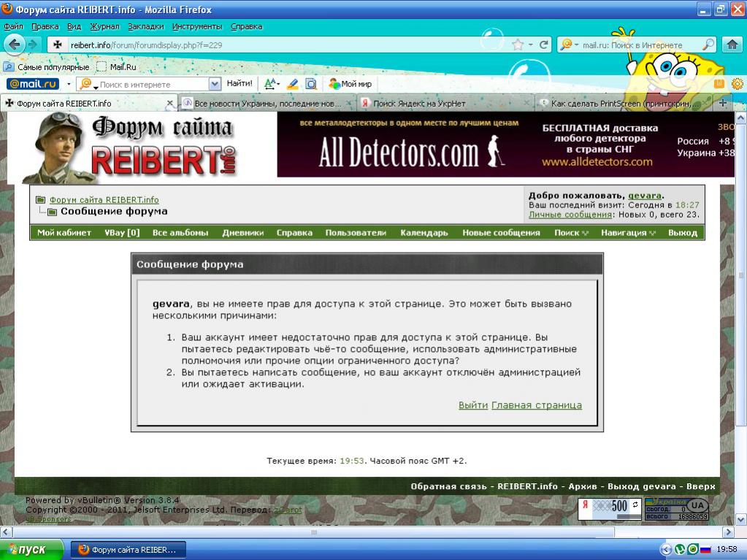The height and width of the screenshot is (560, 747).
Task: Open the All Detectors.com banner ad
Action: point(505,145)
